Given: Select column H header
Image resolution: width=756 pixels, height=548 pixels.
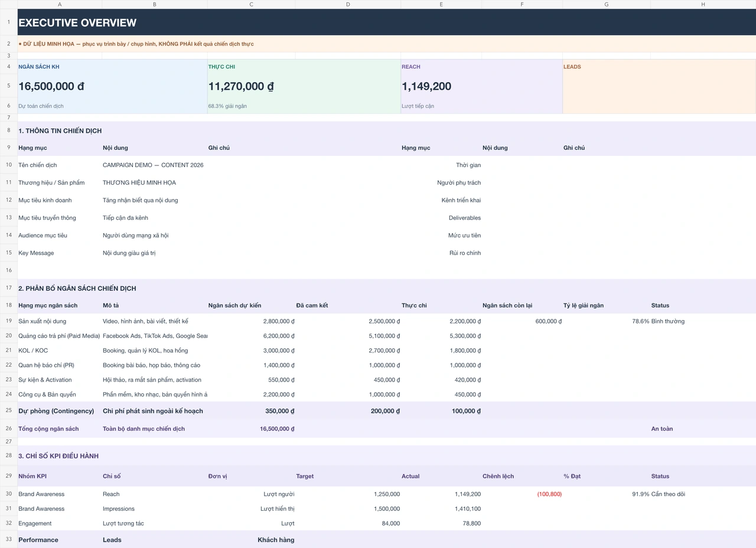Looking at the screenshot, I should coord(703,4).
